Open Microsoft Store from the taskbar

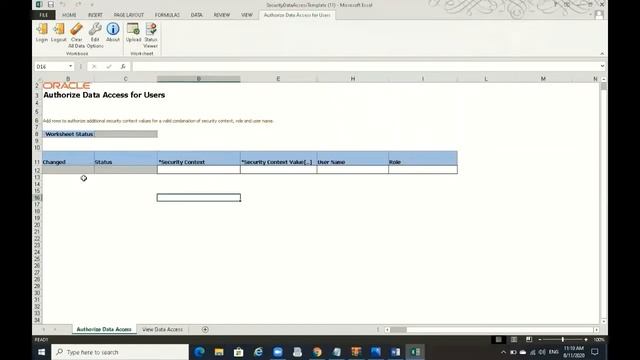coord(239,352)
